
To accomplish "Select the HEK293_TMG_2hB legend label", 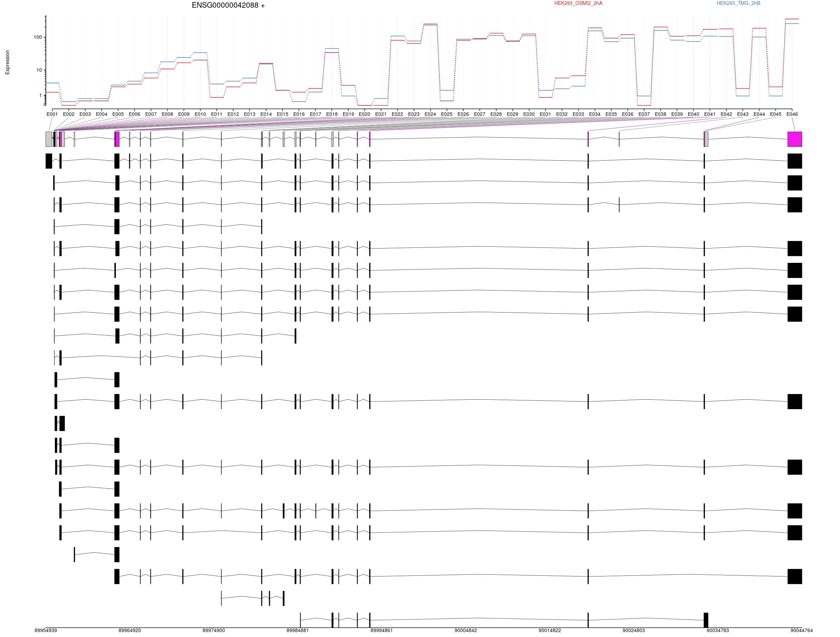I will [738, 3].
